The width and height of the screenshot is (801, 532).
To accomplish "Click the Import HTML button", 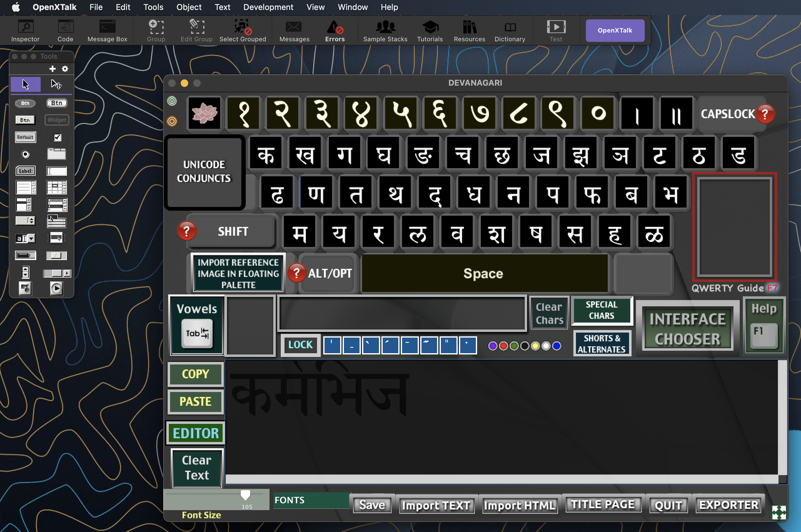I will pyautogui.click(x=519, y=505).
